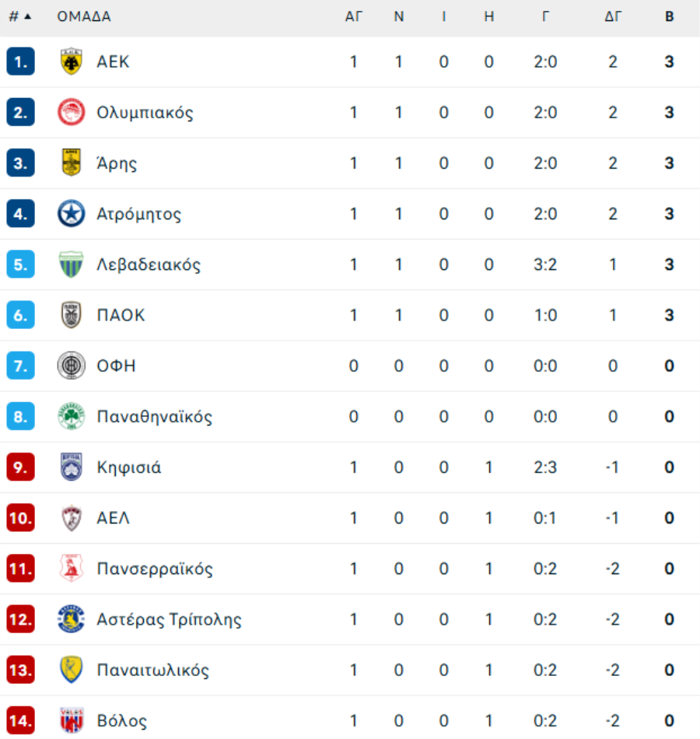Click the red position badge 10.

(x=20, y=518)
